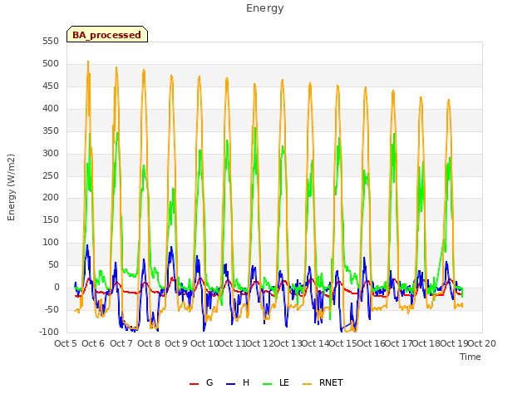Click the blue H legend swatch

[230, 383]
